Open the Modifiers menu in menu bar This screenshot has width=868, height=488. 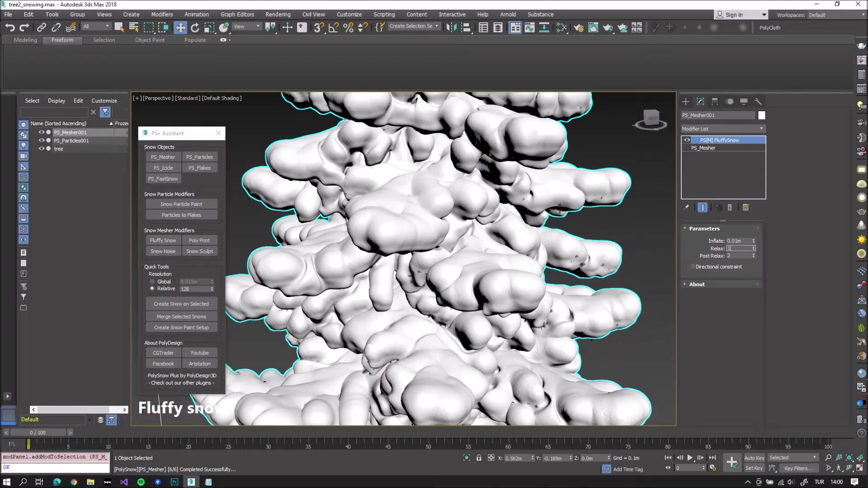click(161, 14)
